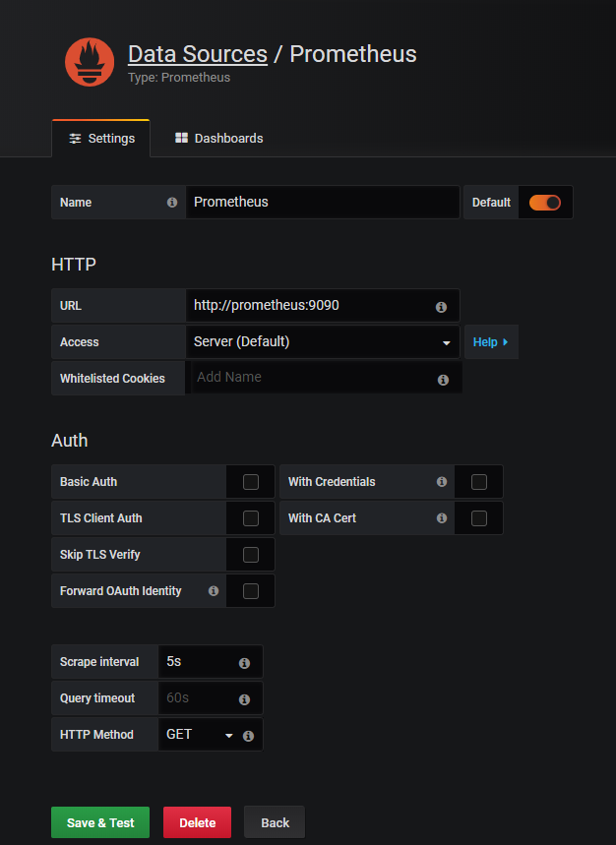Click info icon next to HTTP Method dropdown
This screenshot has width=616, height=845.
[248, 736]
